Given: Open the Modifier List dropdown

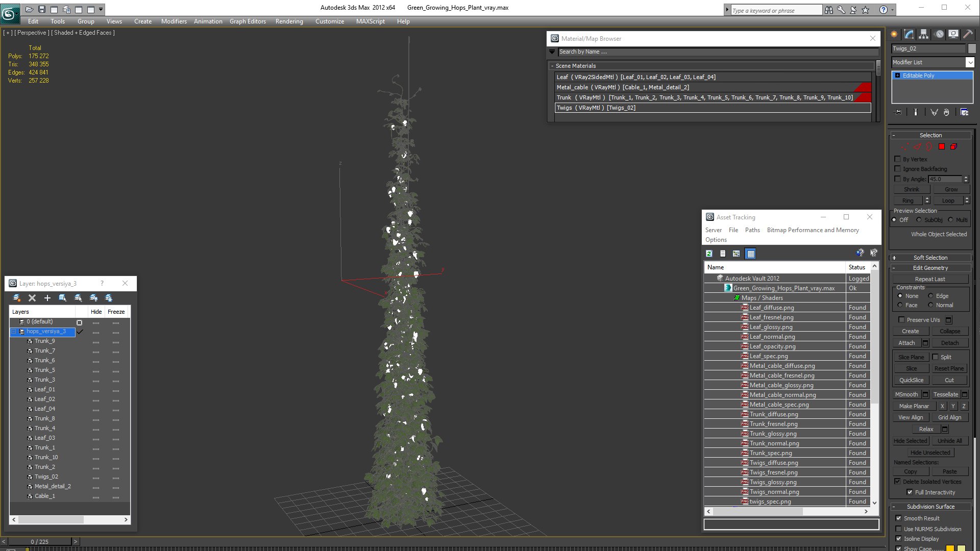Looking at the screenshot, I should [x=970, y=62].
